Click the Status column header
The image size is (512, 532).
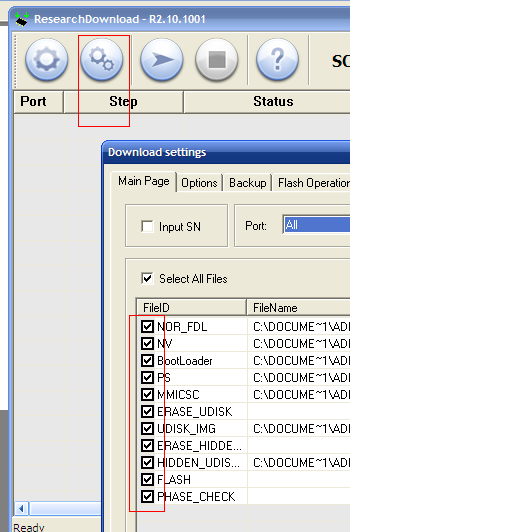267,101
